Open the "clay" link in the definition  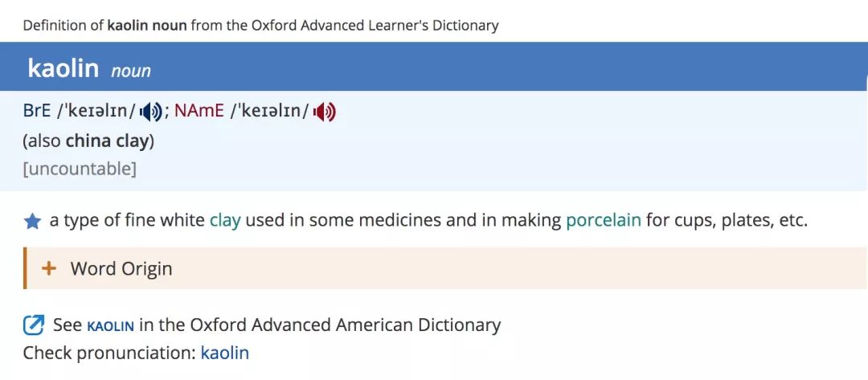pyautogui.click(x=225, y=220)
